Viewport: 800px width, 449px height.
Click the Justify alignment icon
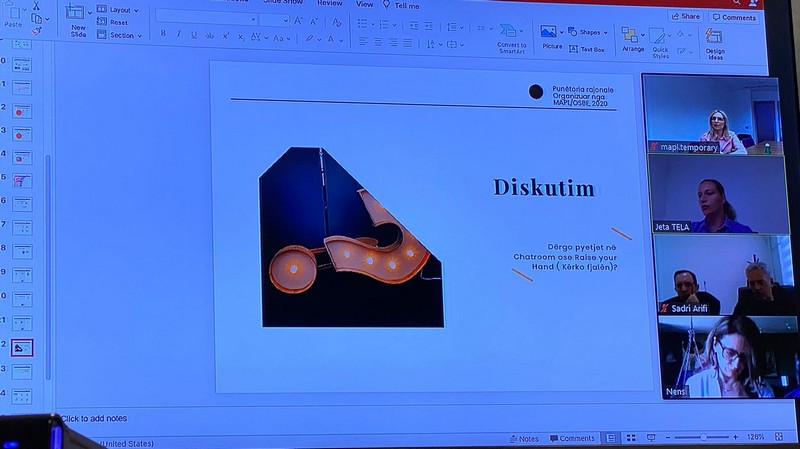(x=408, y=43)
